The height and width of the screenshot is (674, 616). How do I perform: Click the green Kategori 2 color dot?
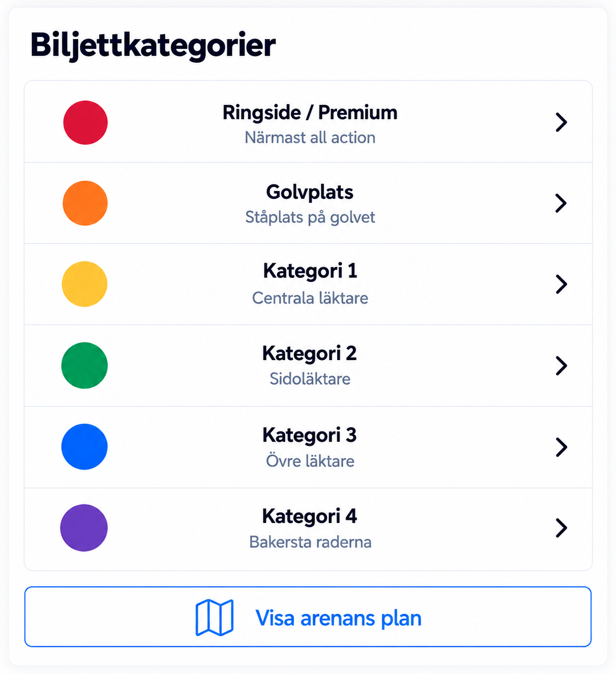(x=85, y=365)
